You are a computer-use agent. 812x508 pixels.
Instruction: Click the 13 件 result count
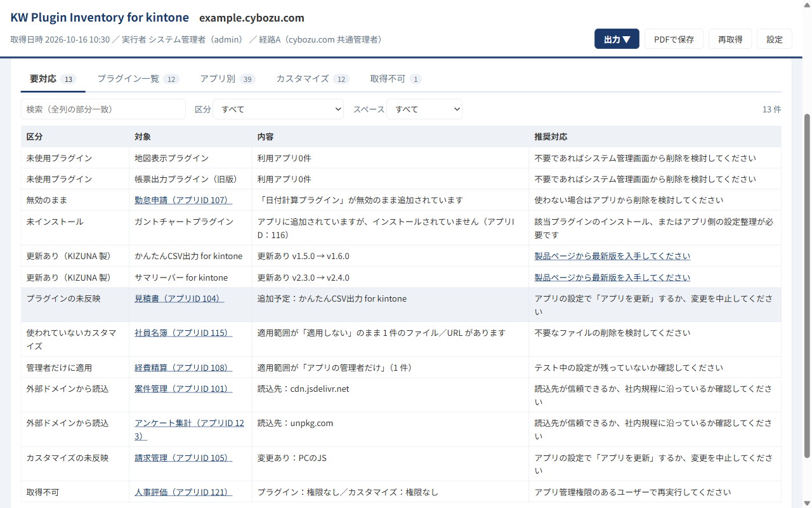point(771,109)
